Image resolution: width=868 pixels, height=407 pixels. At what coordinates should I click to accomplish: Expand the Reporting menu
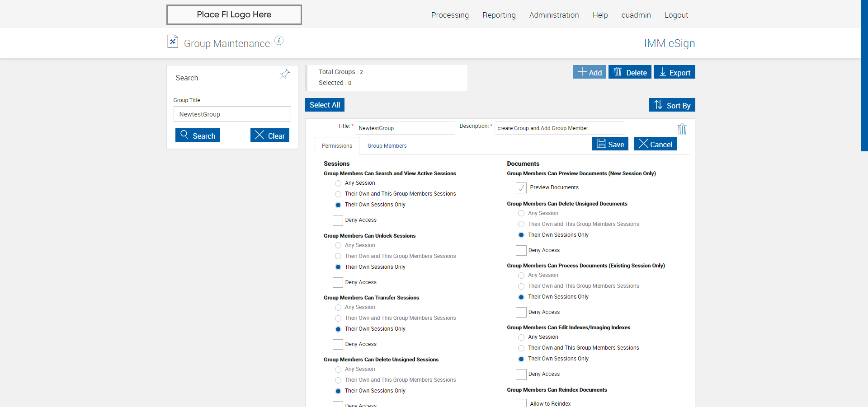coord(499,15)
